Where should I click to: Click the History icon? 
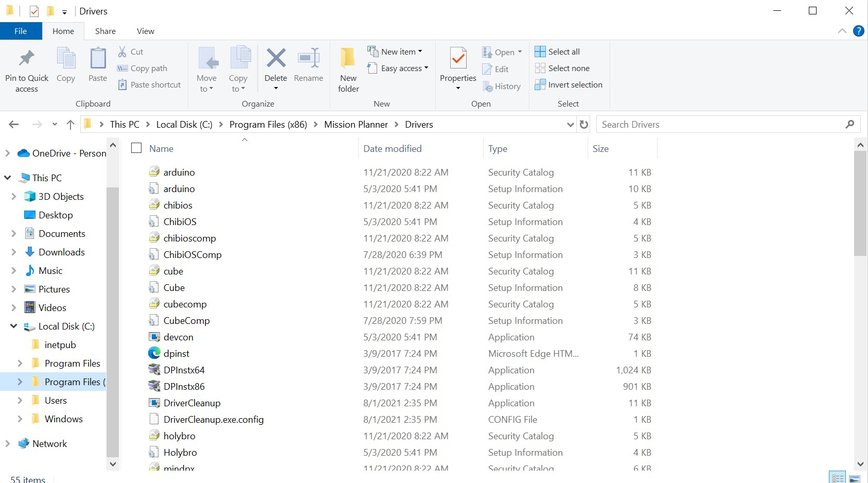pyautogui.click(x=487, y=86)
